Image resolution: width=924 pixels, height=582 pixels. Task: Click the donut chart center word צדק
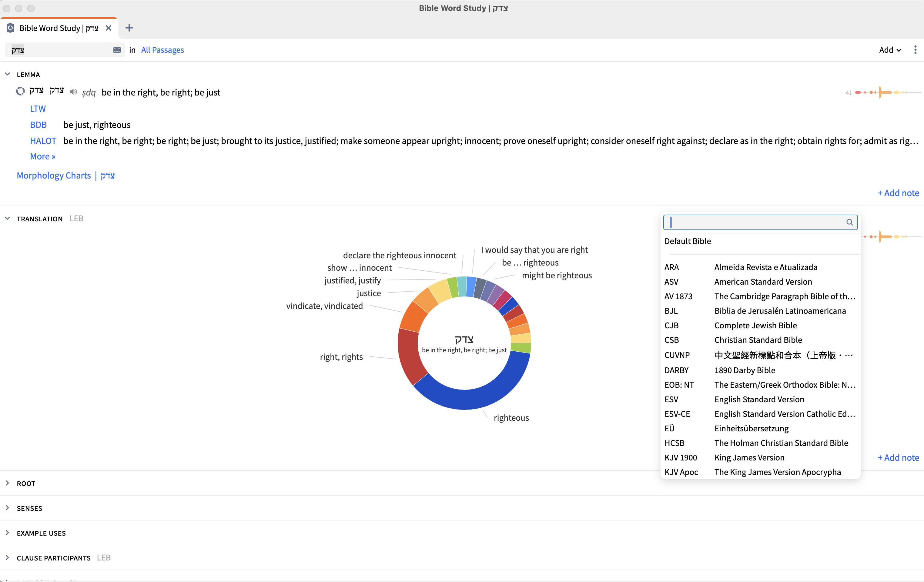pos(464,339)
